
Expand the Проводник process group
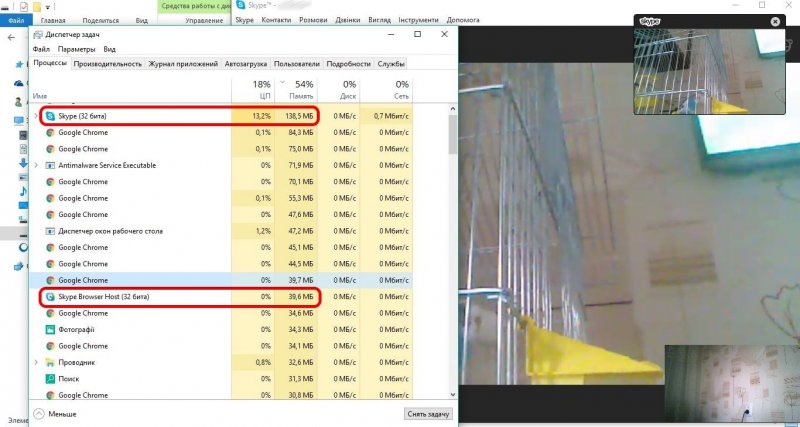coord(37,362)
